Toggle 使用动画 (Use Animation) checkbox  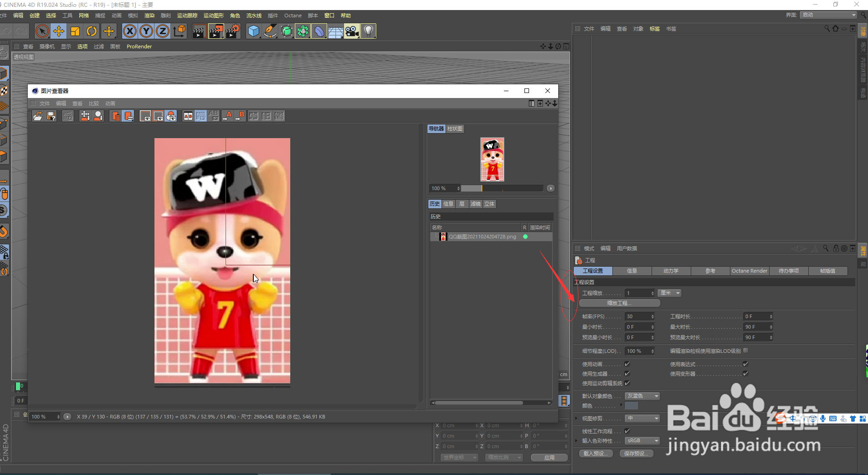(627, 364)
